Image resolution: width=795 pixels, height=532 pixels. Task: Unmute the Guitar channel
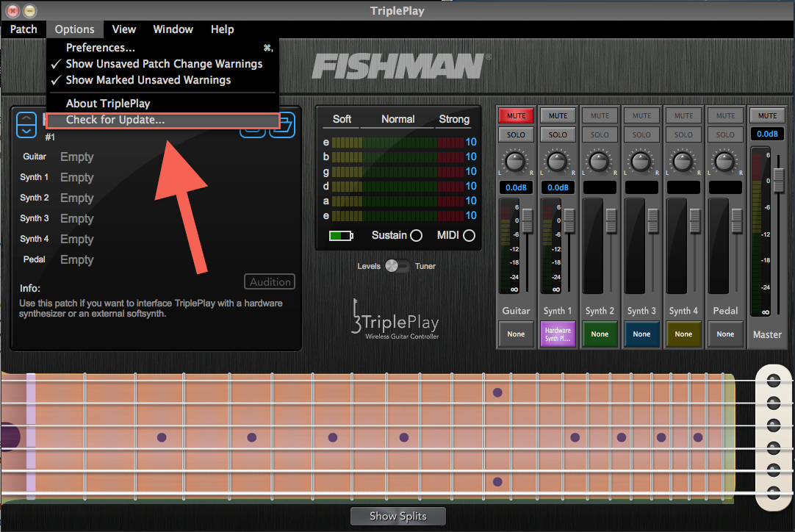[x=516, y=115]
